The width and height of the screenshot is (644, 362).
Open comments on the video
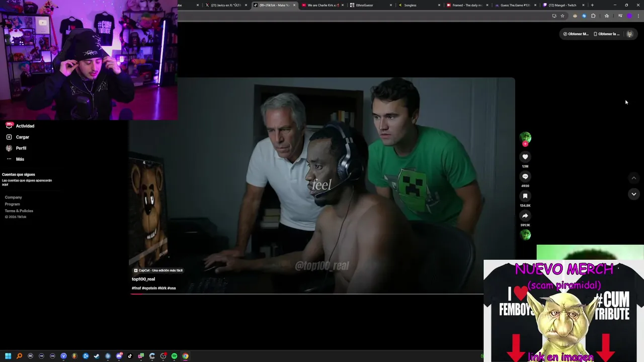[x=525, y=176]
